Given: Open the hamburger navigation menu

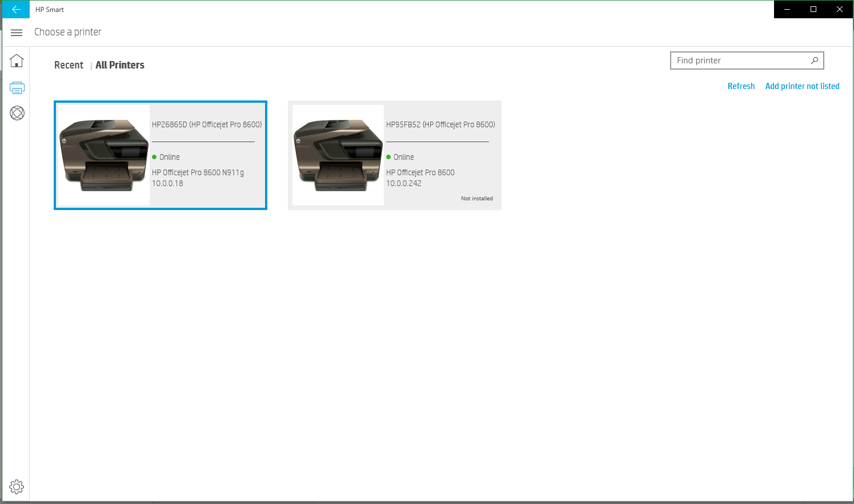Looking at the screenshot, I should (17, 33).
